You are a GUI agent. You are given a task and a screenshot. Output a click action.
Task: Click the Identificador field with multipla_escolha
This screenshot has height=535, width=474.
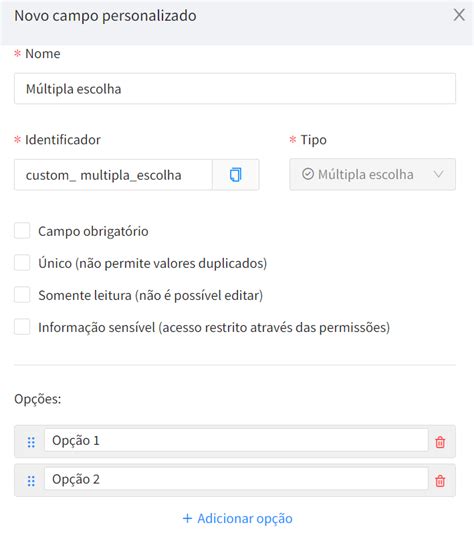[x=113, y=175]
